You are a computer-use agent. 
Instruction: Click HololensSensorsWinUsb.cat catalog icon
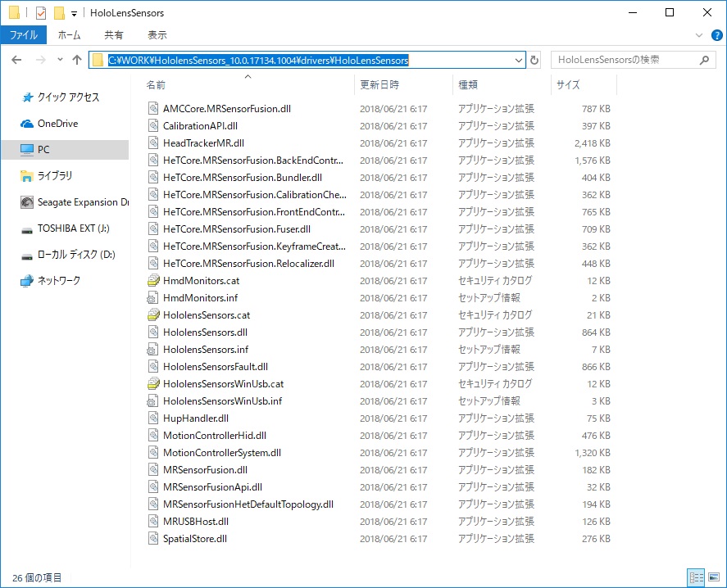[153, 383]
